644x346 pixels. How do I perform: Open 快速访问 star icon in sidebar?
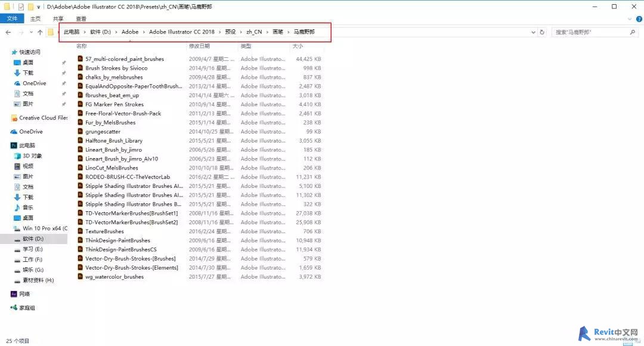(x=14, y=52)
